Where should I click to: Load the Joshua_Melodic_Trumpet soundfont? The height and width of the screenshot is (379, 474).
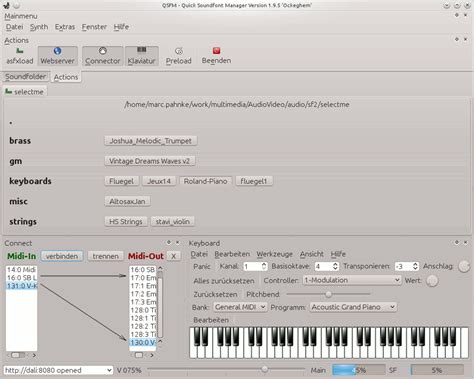coord(151,141)
